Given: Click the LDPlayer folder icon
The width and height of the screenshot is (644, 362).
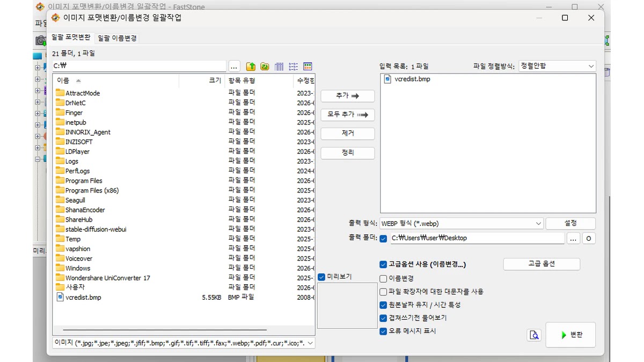Looking at the screenshot, I should [x=60, y=151].
